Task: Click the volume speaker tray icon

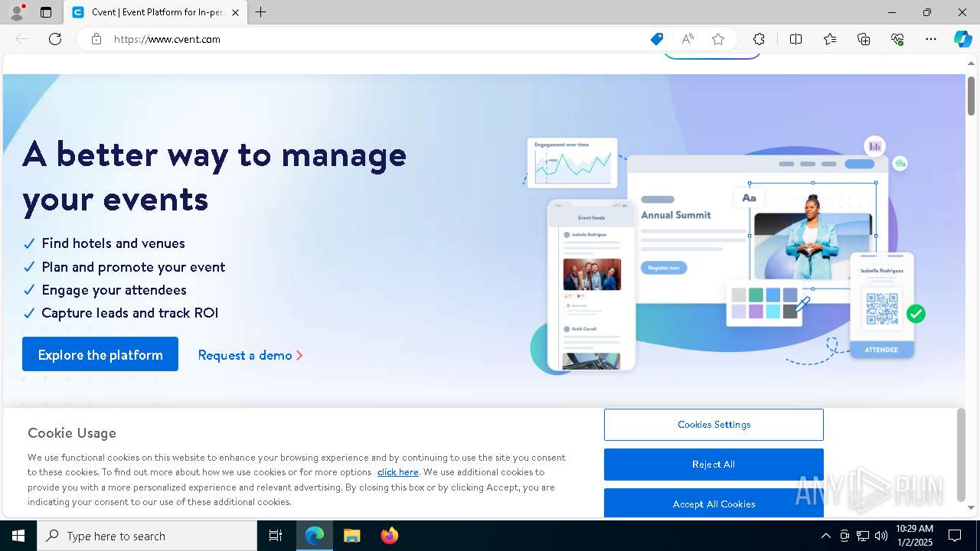Action: point(881,536)
